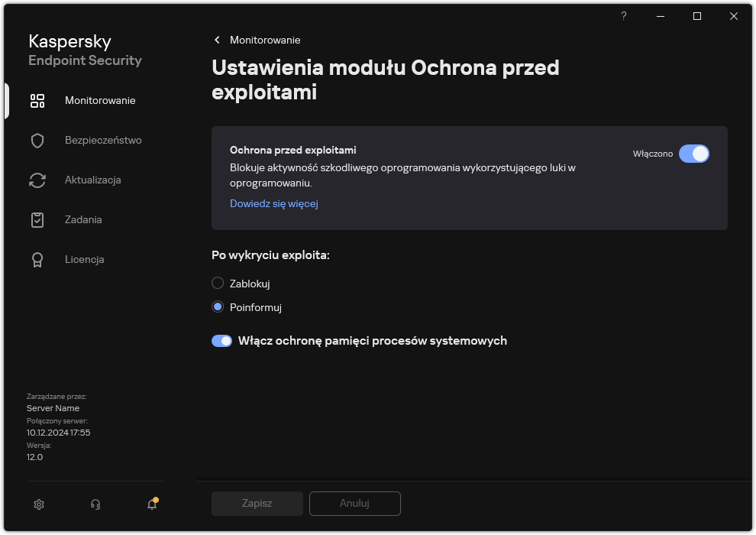Turn off ochrona pamięci procesów systemowych
The image size is (756, 535).
point(221,340)
